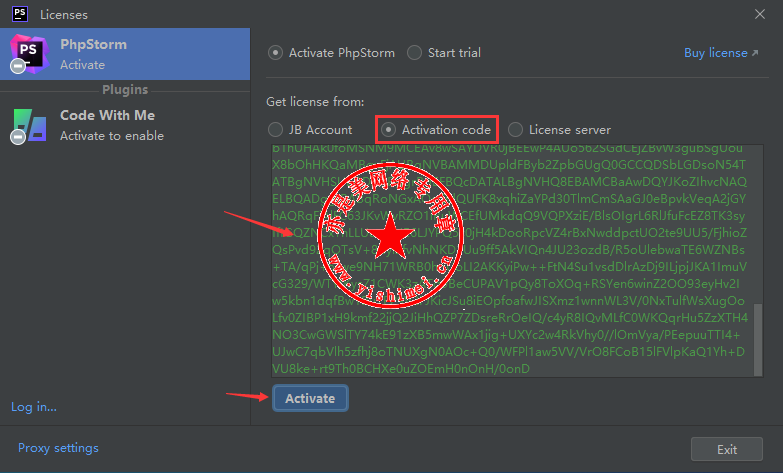
Task: Click the activation code scrollbar thumb
Action: click(x=758, y=339)
